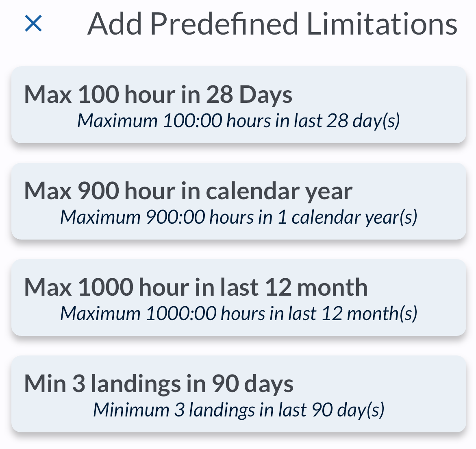
Task: Click the Maximum 100:00 hours in last 28 day(s) description
Action: (x=239, y=121)
